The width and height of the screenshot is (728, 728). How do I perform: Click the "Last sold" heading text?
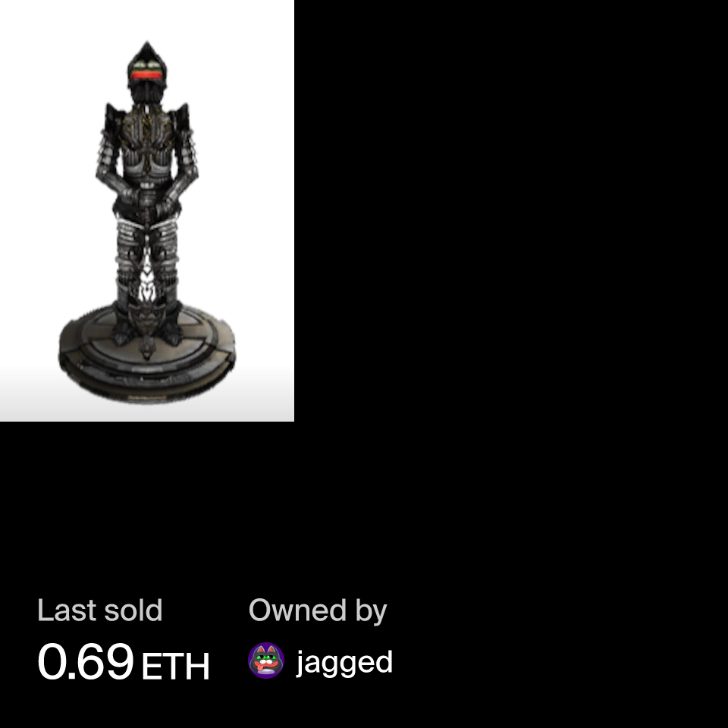click(x=100, y=610)
